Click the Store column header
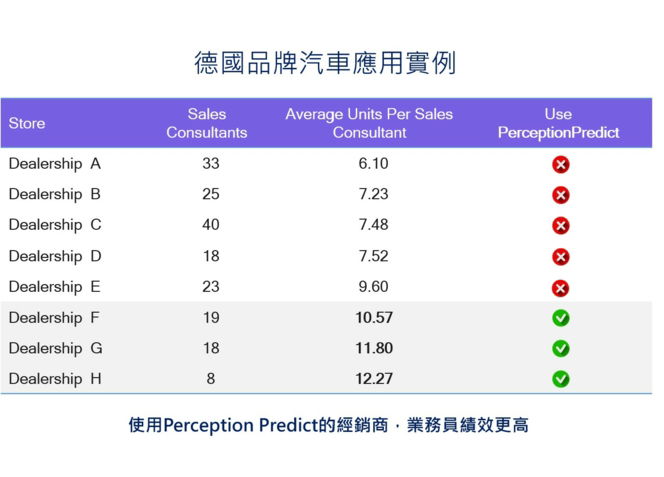Image resolution: width=664 pixels, height=477 pixels. tap(27, 124)
